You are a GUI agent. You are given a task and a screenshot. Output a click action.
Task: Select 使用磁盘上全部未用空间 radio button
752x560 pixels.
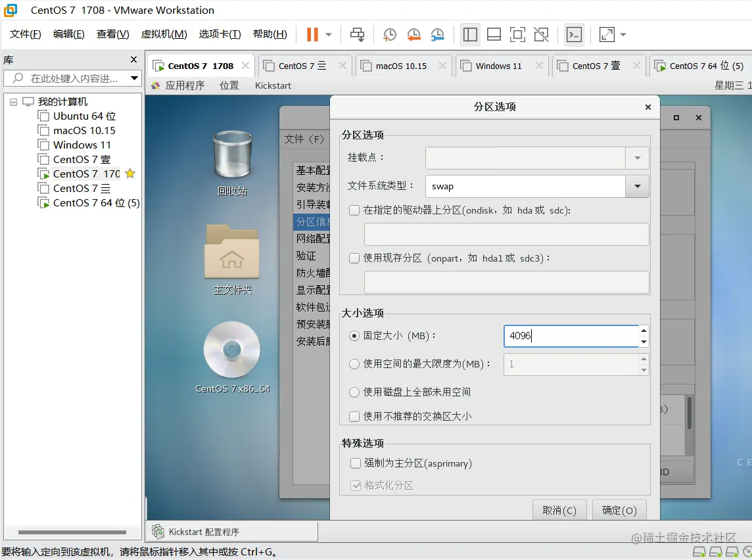(354, 392)
